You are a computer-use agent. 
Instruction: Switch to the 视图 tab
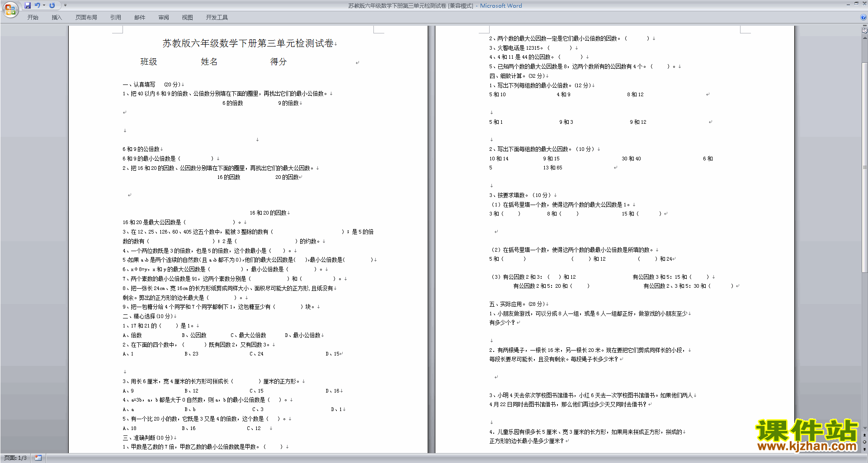point(188,18)
